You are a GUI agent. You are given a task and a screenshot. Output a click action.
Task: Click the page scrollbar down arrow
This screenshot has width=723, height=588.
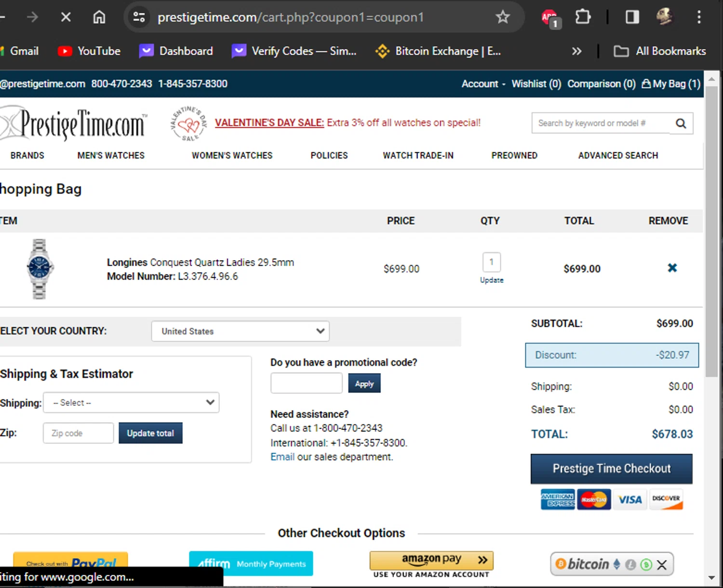pos(711,578)
